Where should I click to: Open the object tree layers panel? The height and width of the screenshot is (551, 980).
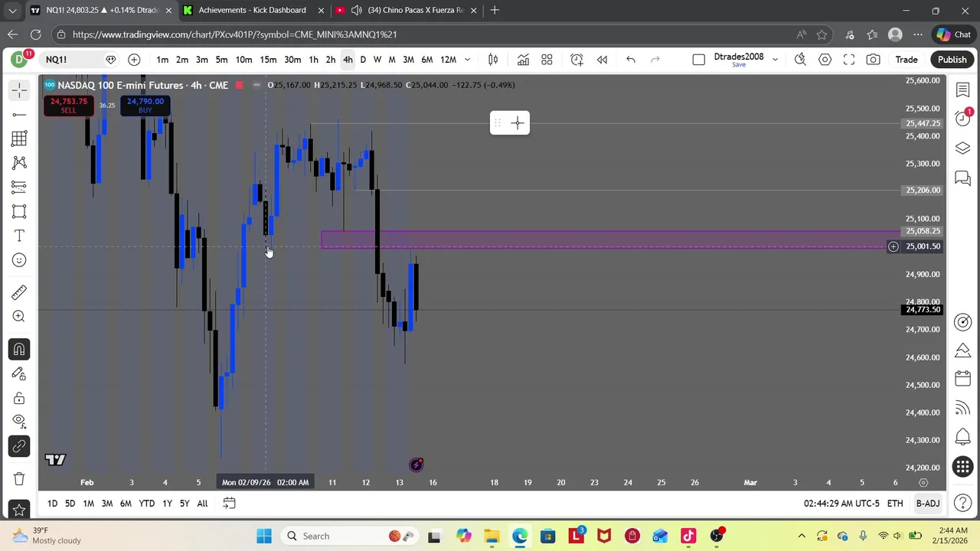coord(963,148)
